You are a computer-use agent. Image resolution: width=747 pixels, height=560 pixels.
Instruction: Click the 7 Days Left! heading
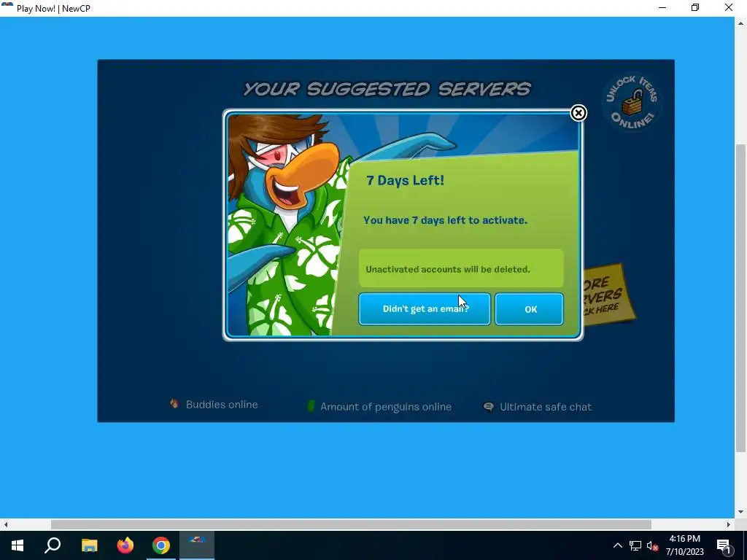pos(405,180)
